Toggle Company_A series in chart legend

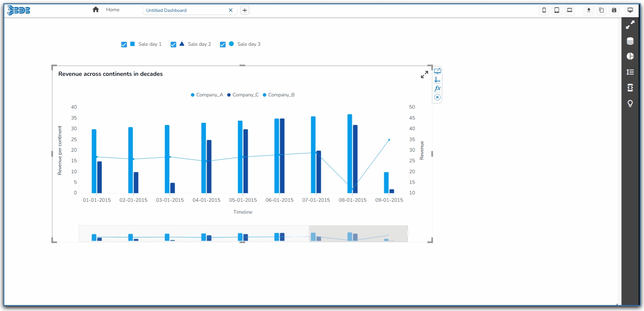click(207, 95)
